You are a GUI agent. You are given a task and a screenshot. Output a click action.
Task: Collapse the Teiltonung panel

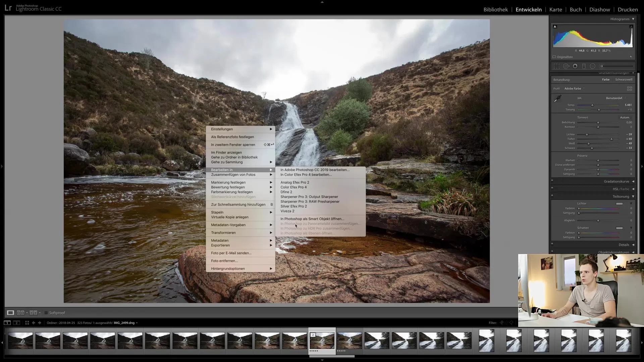(x=633, y=196)
